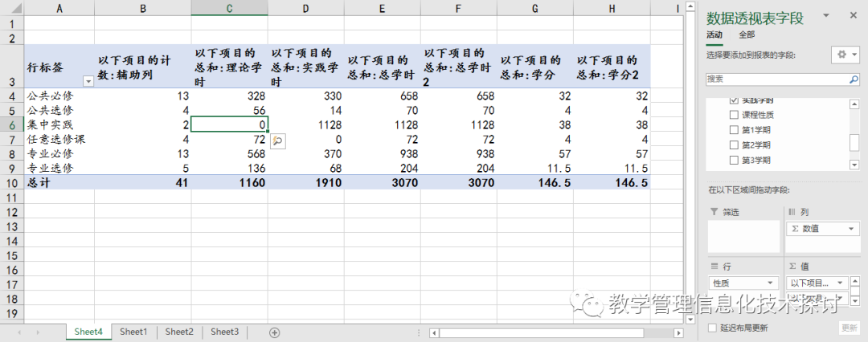Image resolution: width=868 pixels, height=342 pixels.
Task: Select cell with value 1910
Action: tap(306, 182)
